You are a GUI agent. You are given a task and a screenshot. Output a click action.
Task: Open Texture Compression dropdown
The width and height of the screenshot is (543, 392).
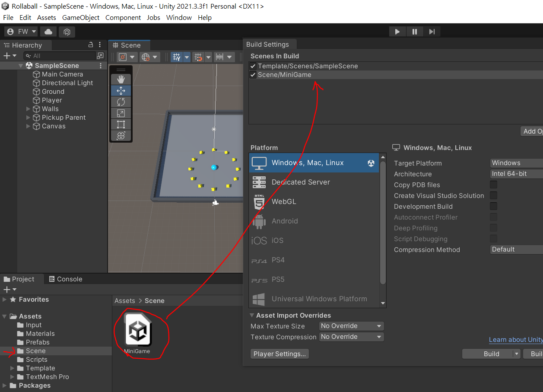coord(352,337)
